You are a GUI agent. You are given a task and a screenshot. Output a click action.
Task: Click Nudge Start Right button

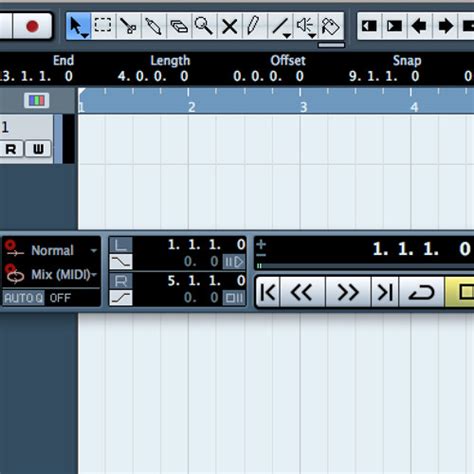(x=394, y=26)
